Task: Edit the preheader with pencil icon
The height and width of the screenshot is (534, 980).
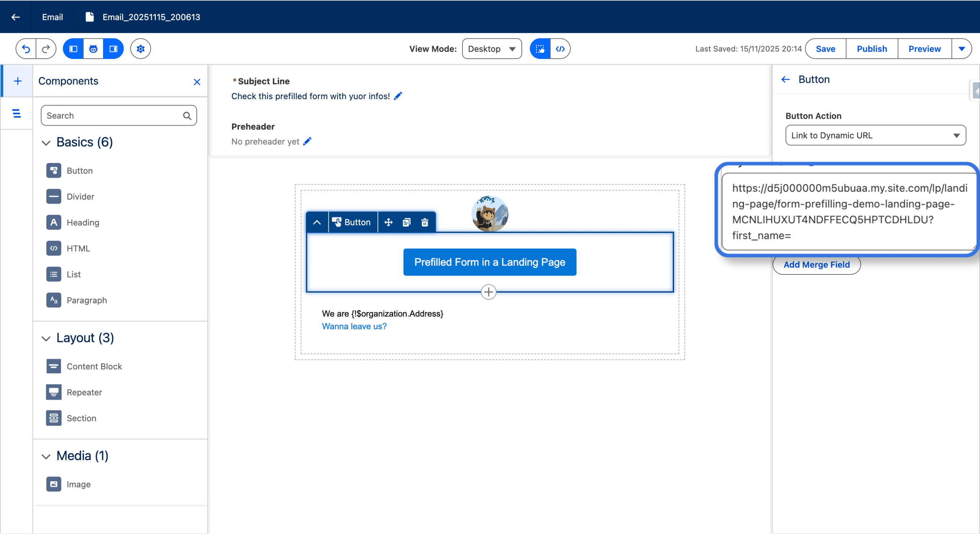Action: click(307, 142)
